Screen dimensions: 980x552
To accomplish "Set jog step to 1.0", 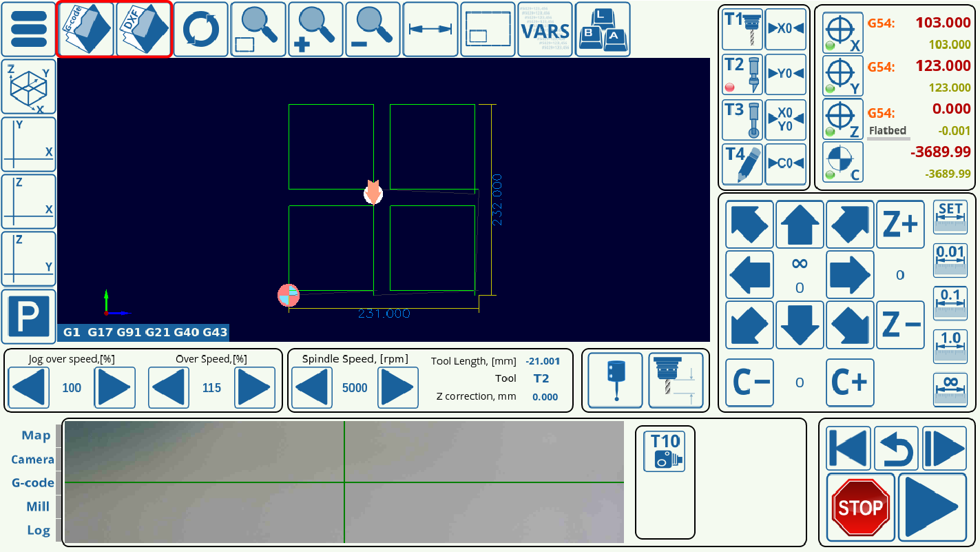I will point(950,346).
